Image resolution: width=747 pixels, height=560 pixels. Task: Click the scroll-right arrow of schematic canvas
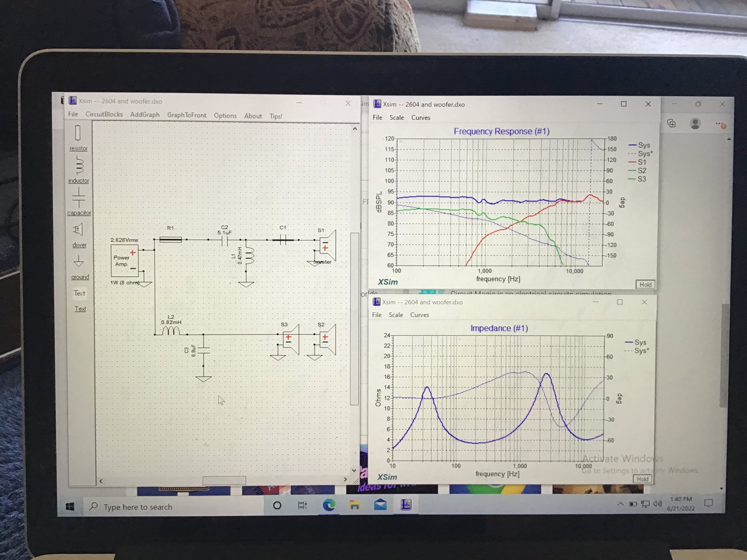[345, 479]
